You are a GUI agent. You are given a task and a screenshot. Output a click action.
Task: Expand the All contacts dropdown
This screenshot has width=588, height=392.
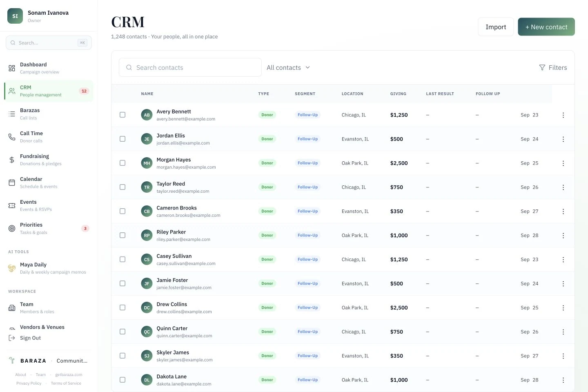pos(288,68)
